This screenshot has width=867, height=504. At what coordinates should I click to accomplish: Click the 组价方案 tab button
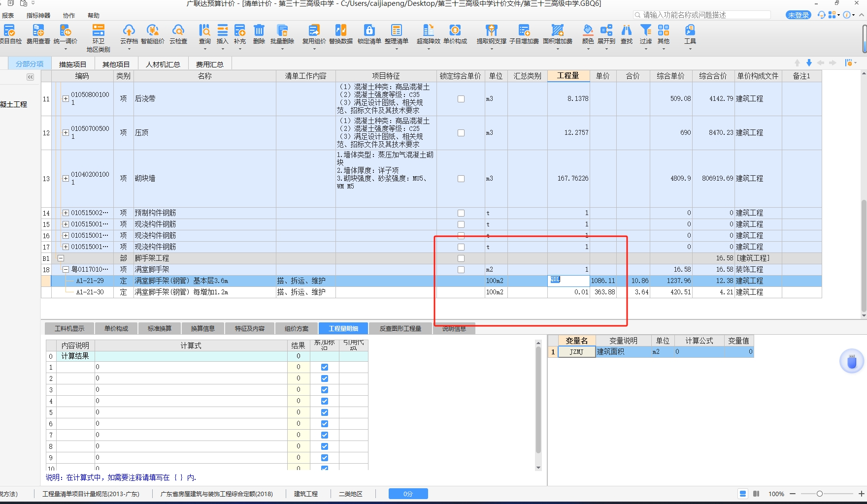click(x=297, y=328)
